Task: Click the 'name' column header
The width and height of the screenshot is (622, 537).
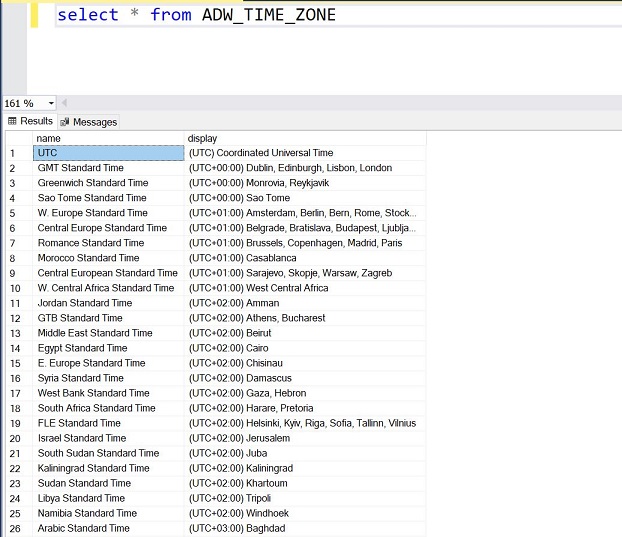Action: tap(108, 138)
